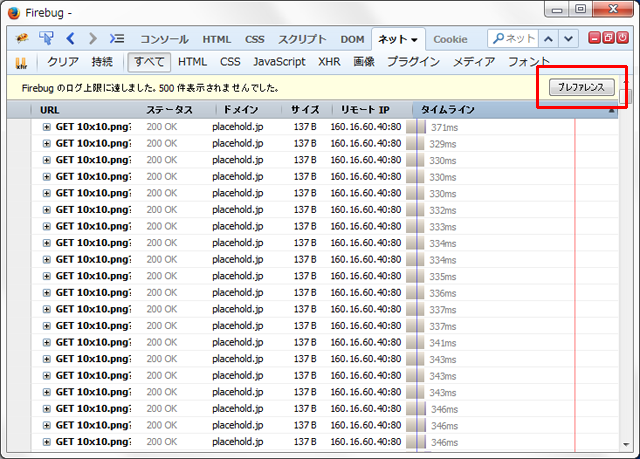Click the プレファレンス button
The width and height of the screenshot is (640, 459).
tap(581, 88)
